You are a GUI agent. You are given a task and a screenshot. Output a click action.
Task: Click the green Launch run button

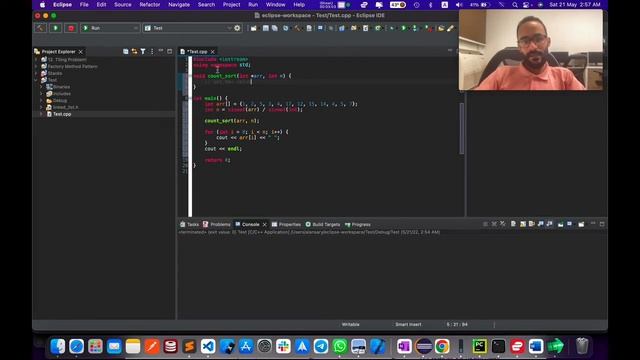(x=55, y=28)
